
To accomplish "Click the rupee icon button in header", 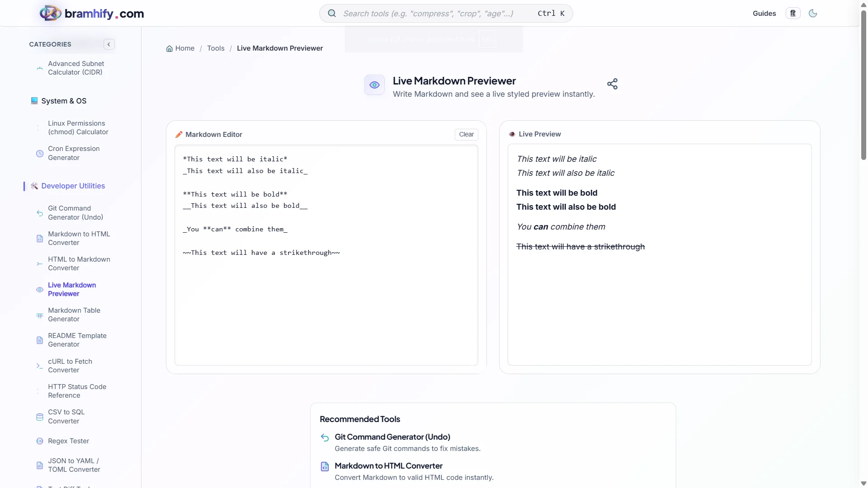I will coord(793,13).
